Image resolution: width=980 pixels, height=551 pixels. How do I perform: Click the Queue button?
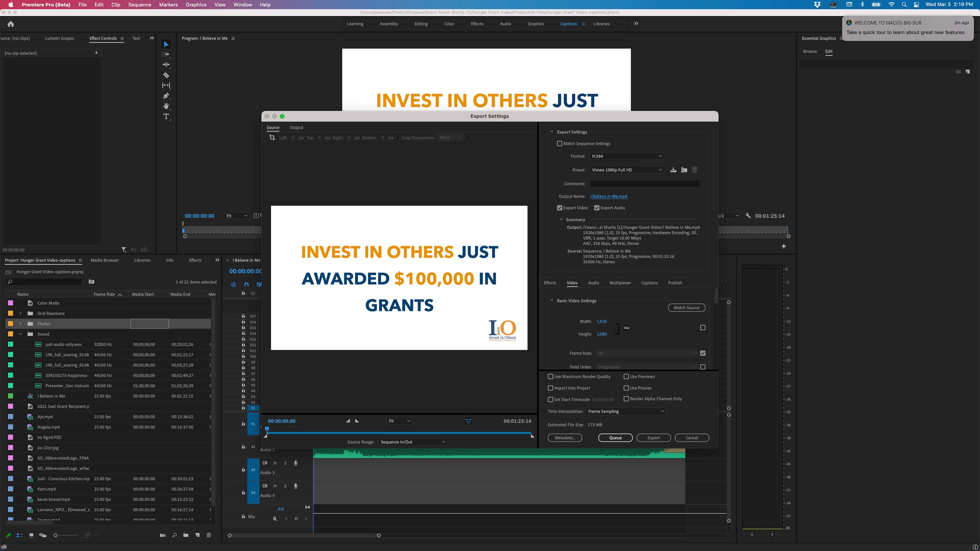click(x=615, y=438)
